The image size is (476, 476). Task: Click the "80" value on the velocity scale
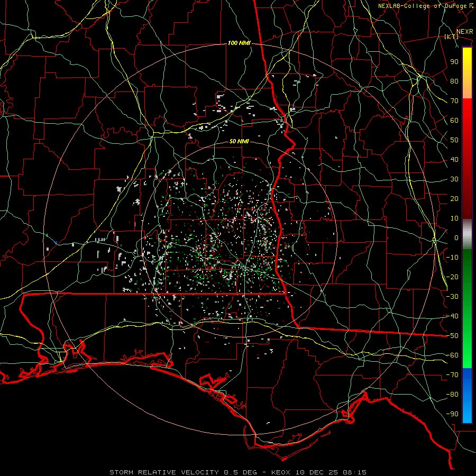[x=454, y=81]
